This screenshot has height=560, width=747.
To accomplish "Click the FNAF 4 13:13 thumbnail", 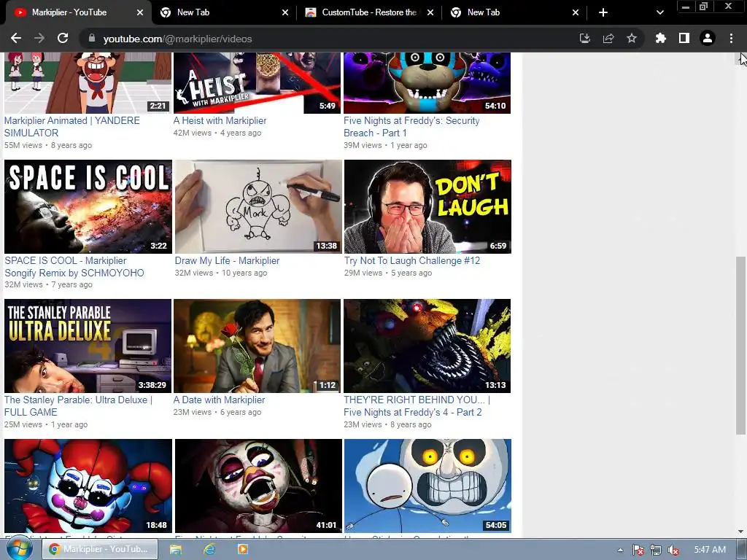I will 427,346.
